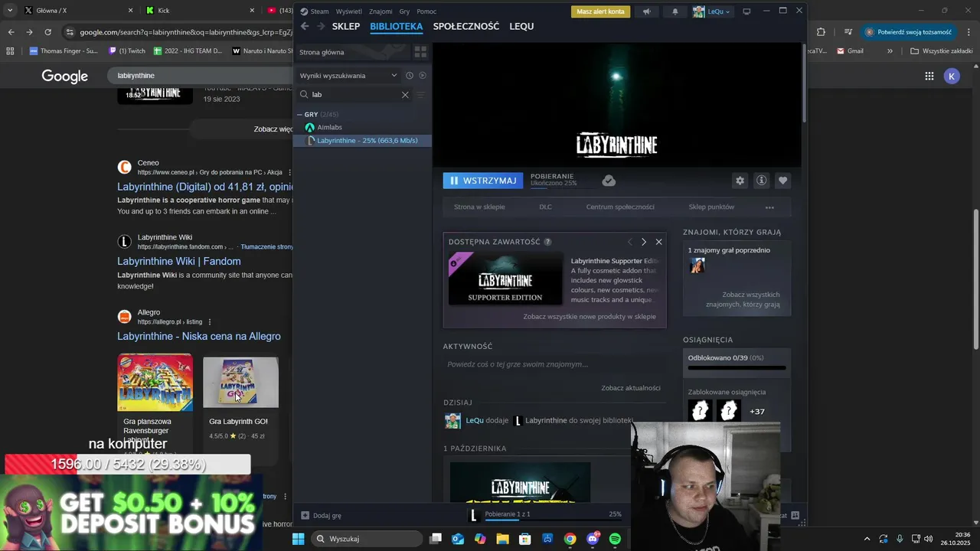Show next available content item arrow
980x551 pixels.
click(x=644, y=242)
